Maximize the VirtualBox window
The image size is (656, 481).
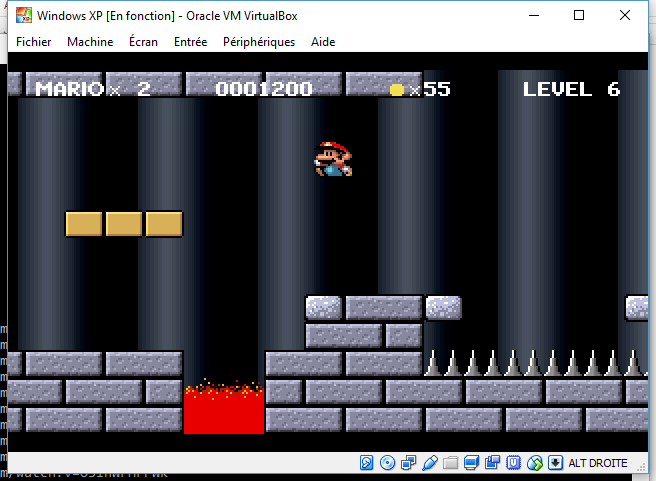point(579,15)
